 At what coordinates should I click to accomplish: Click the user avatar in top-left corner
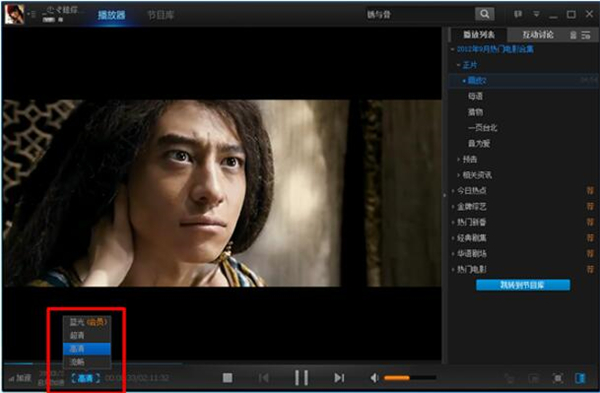click(14, 14)
